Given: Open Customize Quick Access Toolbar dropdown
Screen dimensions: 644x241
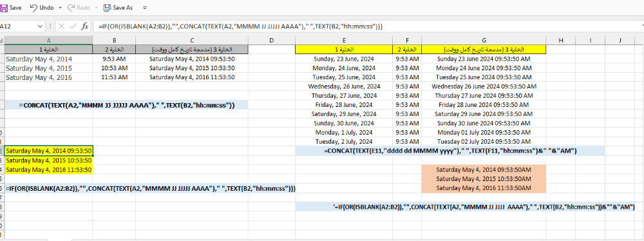Looking at the screenshot, I should point(144,8).
